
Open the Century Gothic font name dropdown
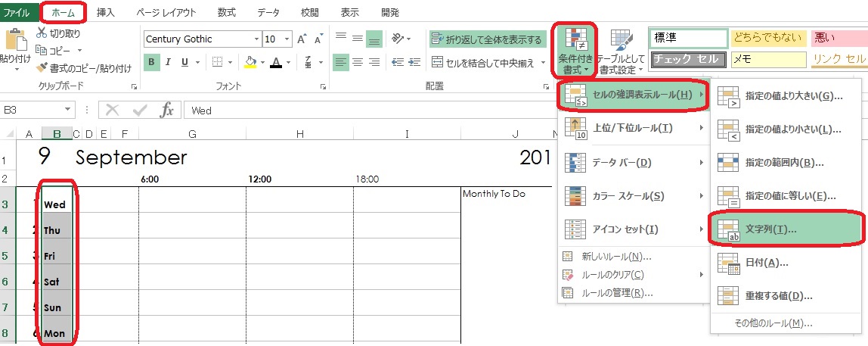point(254,39)
